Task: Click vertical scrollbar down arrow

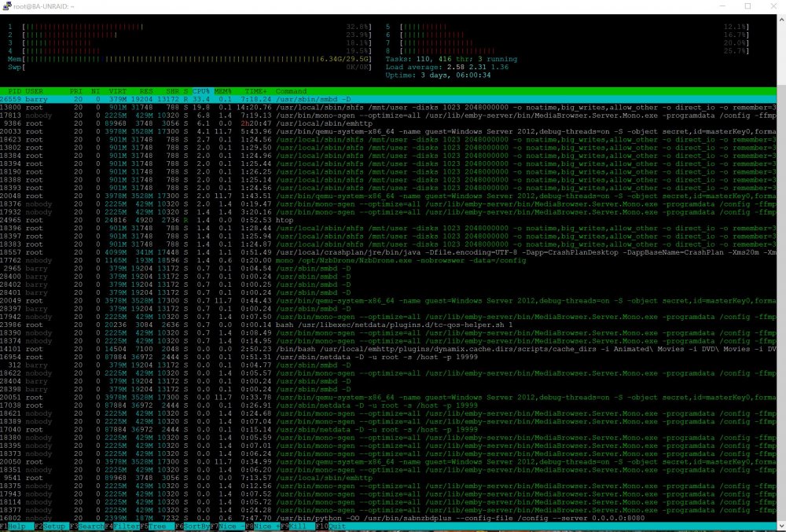Action: tap(781, 527)
